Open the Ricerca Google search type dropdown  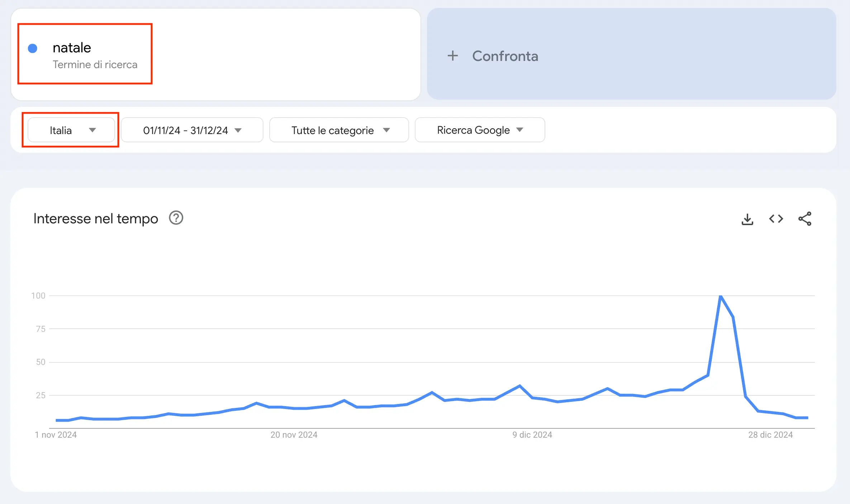point(479,130)
